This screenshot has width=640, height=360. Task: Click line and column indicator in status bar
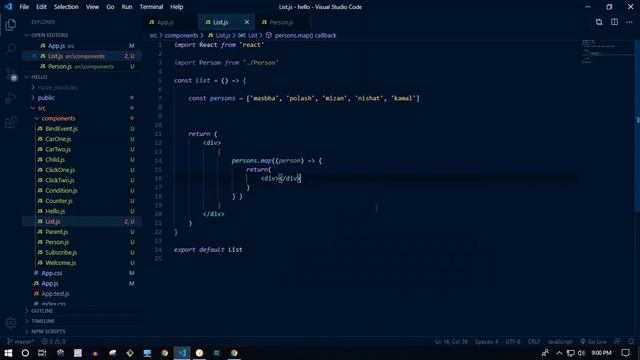click(x=451, y=341)
